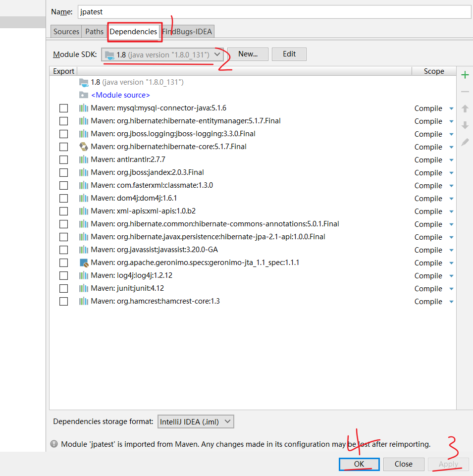Screen dimensions: 473x476
Task: Select the hibernate-commons-annotations dependency row
Action: pos(253,224)
